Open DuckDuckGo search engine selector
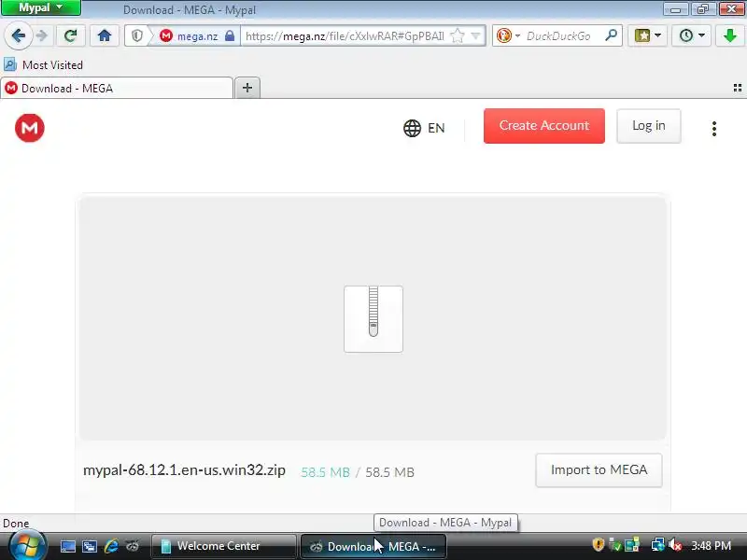Image resolution: width=747 pixels, height=560 pixels. [x=507, y=36]
